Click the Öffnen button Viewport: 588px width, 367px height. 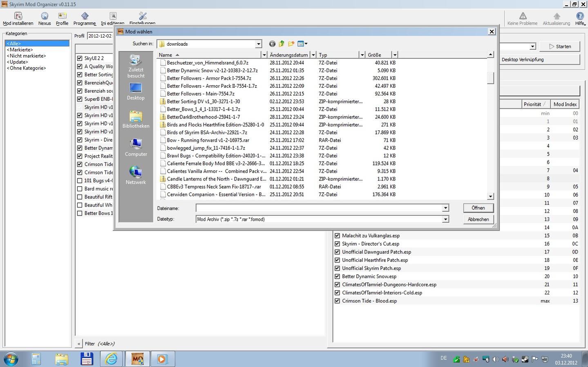478,208
